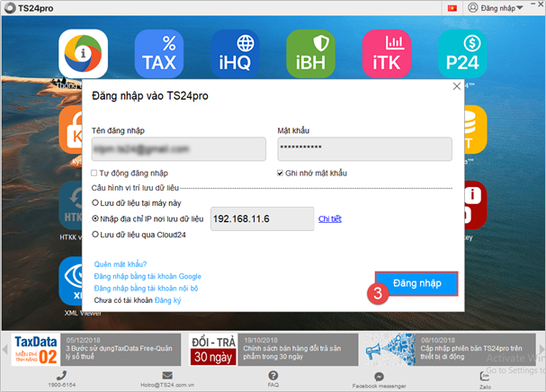This screenshot has width=546, height=392.
Task: Open the dark red app icon
Action: click(x=476, y=205)
